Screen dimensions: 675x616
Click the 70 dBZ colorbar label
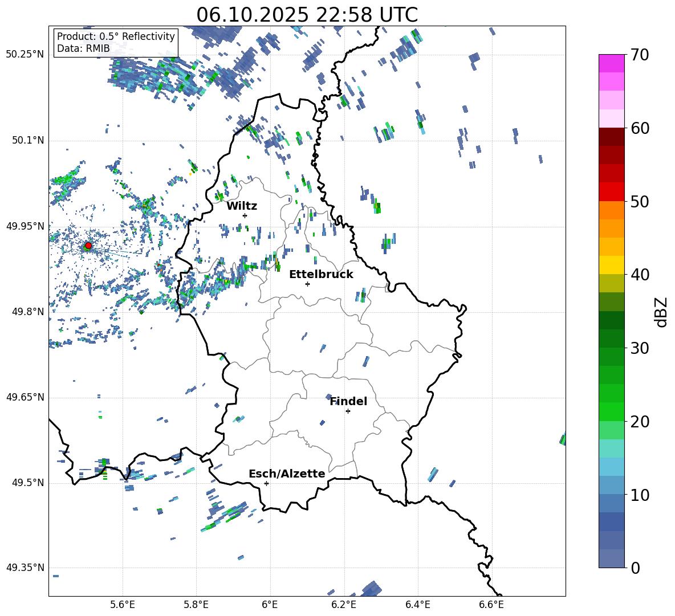[x=640, y=55]
